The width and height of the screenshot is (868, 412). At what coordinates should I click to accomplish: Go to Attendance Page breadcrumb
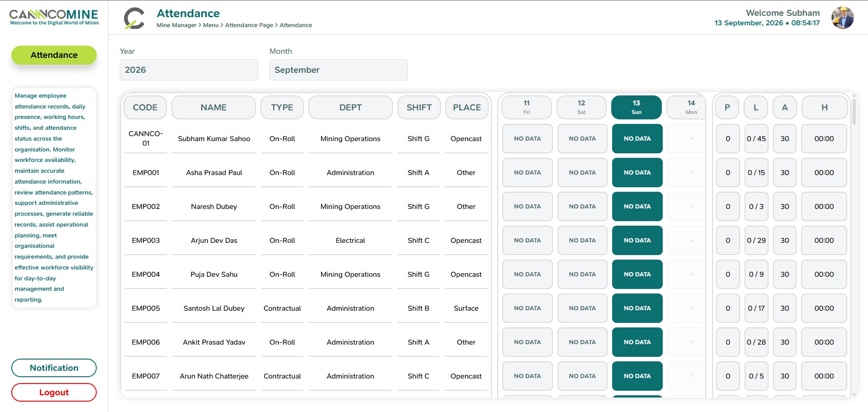tap(249, 25)
